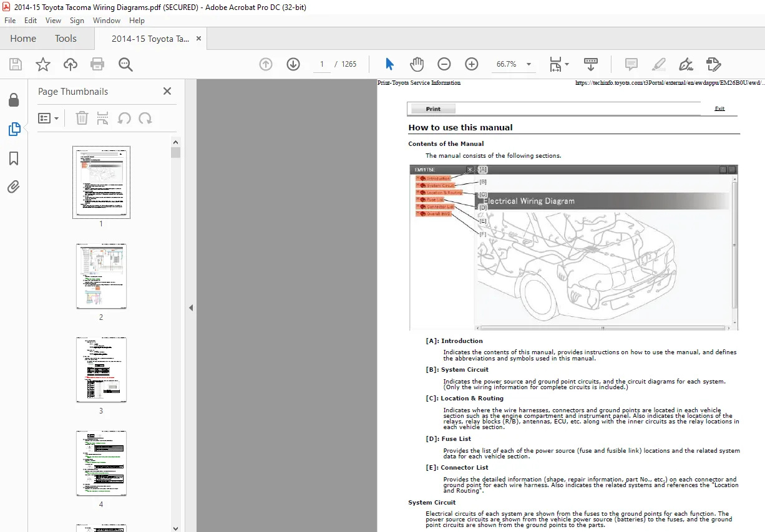Screen dimensions: 765x532
Task: Open the Window menu
Action: point(107,21)
